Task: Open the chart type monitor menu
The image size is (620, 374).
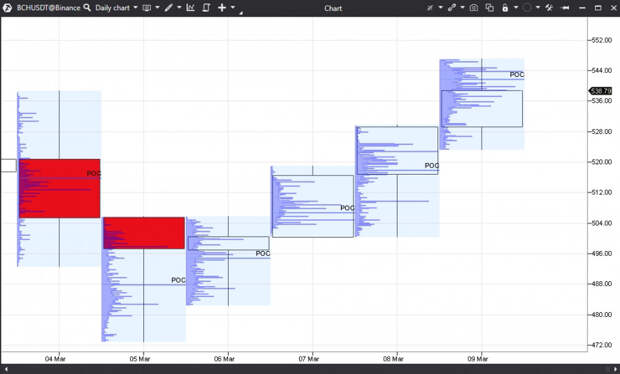Action: click(x=147, y=8)
